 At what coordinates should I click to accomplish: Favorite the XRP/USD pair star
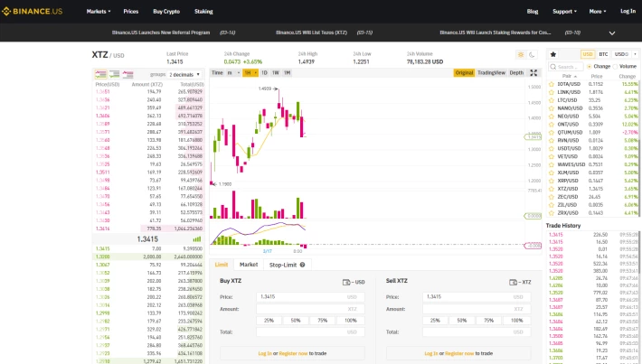tap(552, 181)
